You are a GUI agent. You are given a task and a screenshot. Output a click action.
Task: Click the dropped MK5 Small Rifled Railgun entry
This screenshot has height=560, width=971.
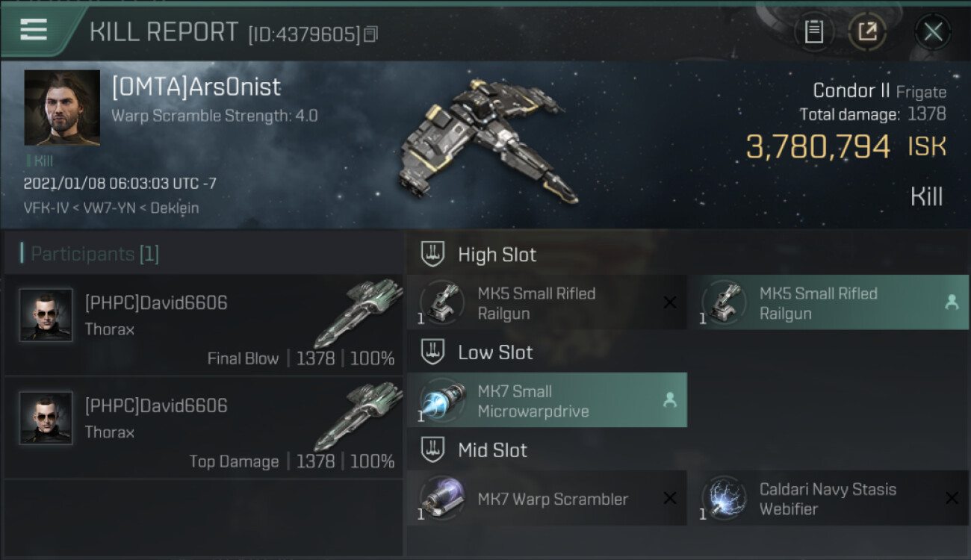tap(828, 302)
